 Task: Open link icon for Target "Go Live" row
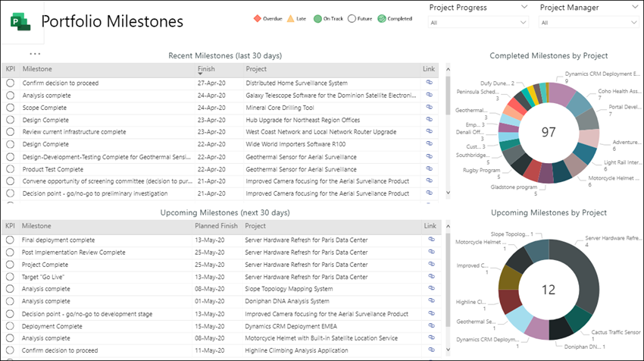[431, 276]
